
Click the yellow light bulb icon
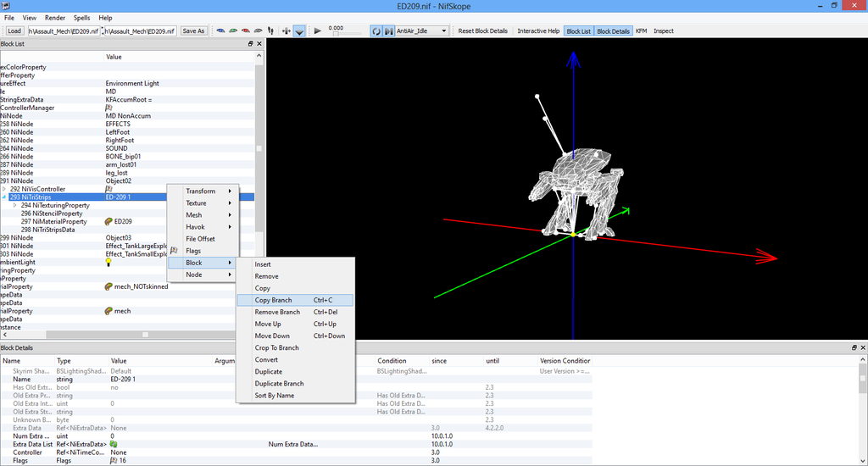tap(108, 263)
